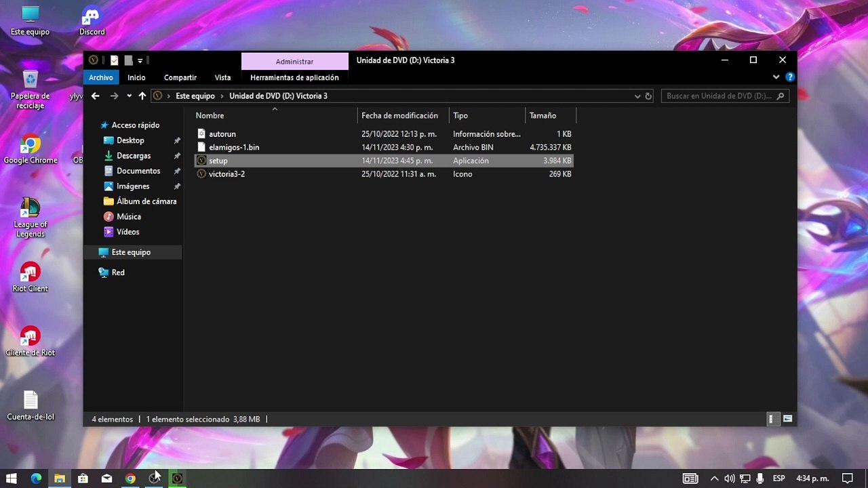Go up one level with the Up arrow
Viewport: 868px width, 488px height.
click(142, 96)
